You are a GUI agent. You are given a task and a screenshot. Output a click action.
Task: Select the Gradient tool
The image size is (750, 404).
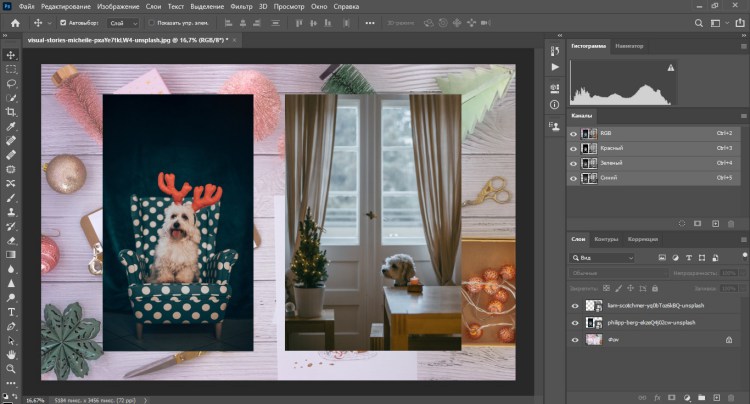[11, 255]
